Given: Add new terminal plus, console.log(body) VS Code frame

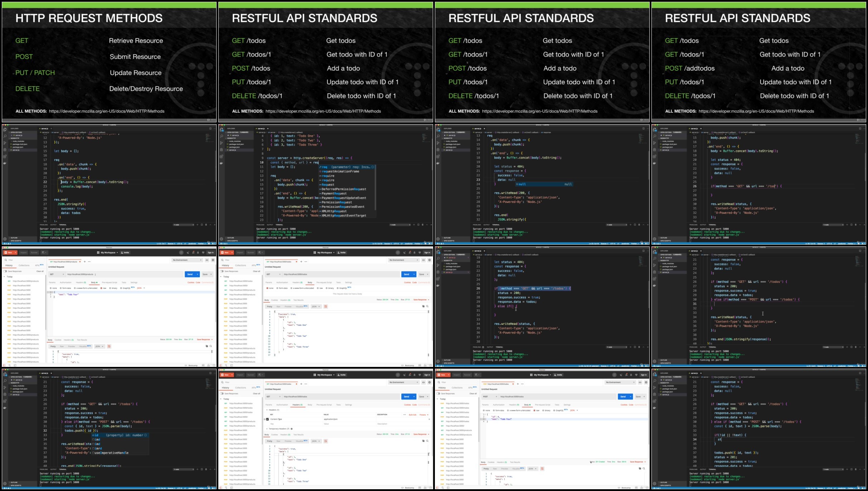Looking at the screenshot, I should 197,225.
